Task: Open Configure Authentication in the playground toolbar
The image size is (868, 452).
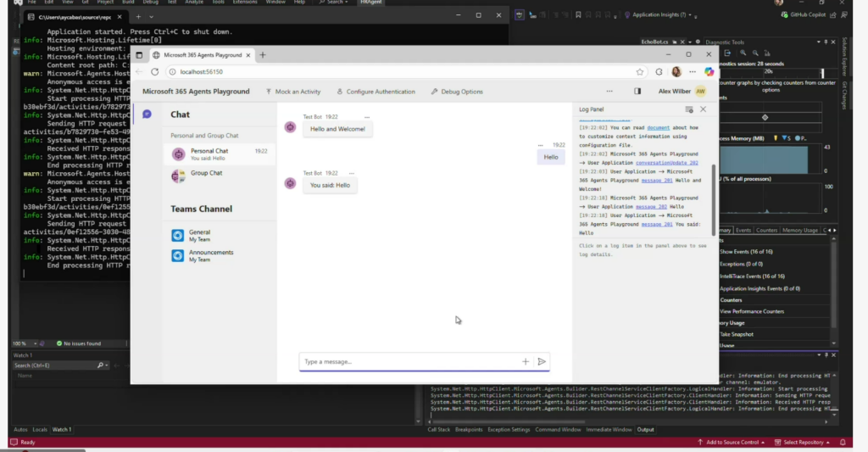Action: [376, 92]
